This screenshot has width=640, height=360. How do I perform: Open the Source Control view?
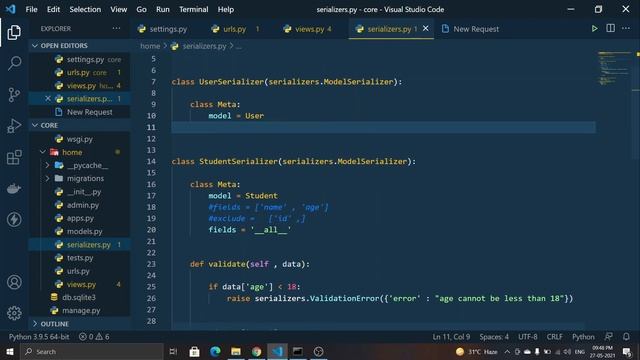[14, 95]
